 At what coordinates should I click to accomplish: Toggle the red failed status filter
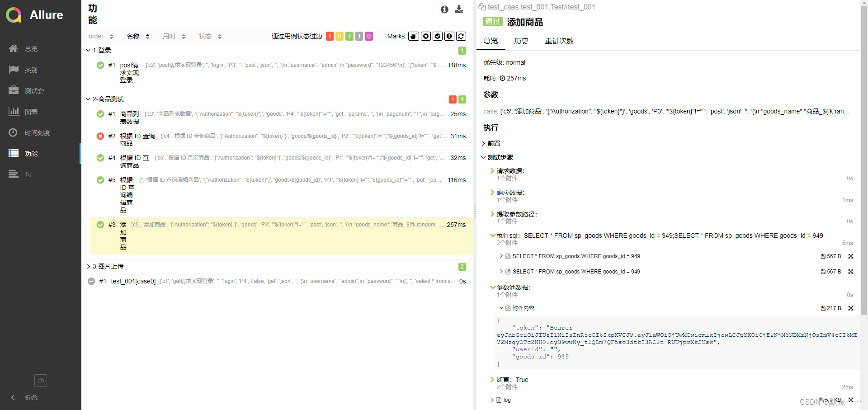coord(330,36)
